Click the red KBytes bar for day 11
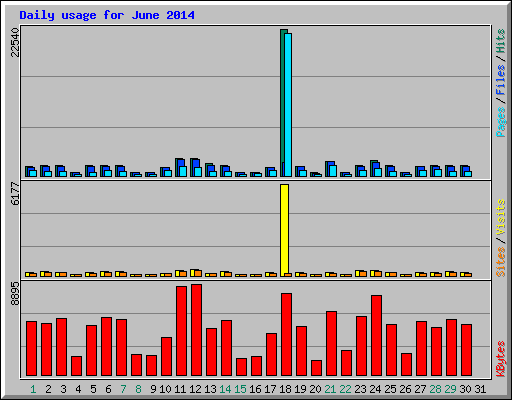The height and width of the screenshot is (400, 512). point(181,331)
